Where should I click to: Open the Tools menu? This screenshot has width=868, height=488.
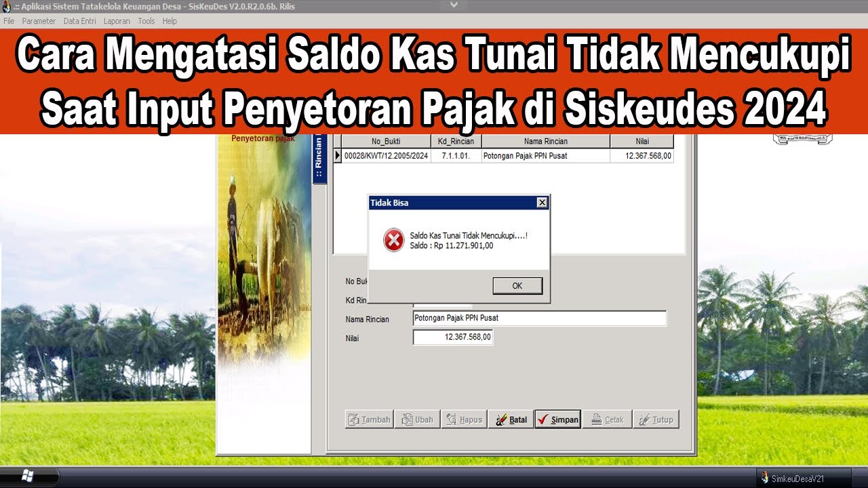pyautogui.click(x=146, y=21)
